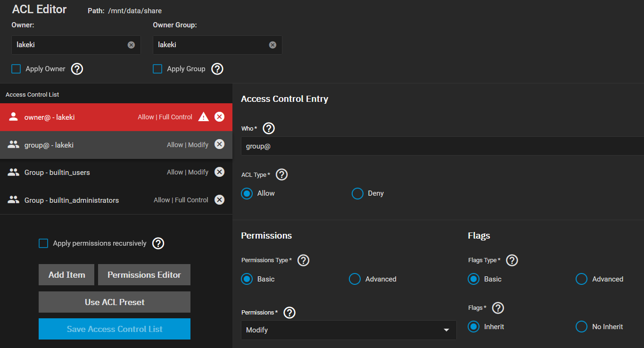Show help for Permissions Type
Image resolution: width=644 pixels, height=348 pixels.
(303, 260)
